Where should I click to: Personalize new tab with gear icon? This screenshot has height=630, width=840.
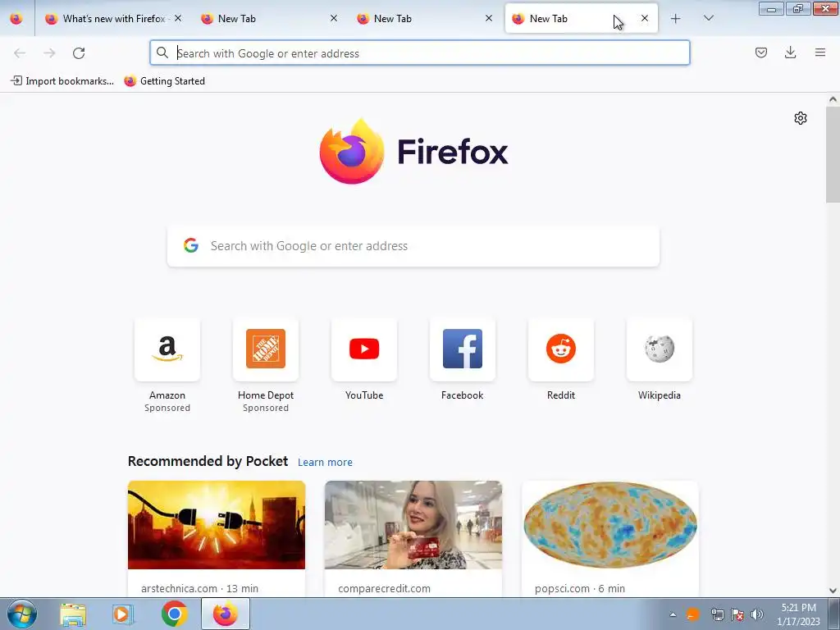click(801, 118)
